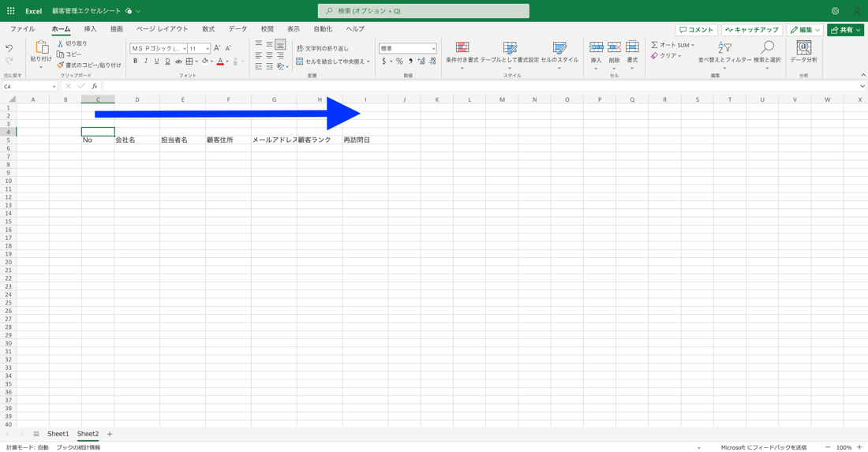Click the 書式 format cells icon
The image size is (868, 452).
point(632,47)
